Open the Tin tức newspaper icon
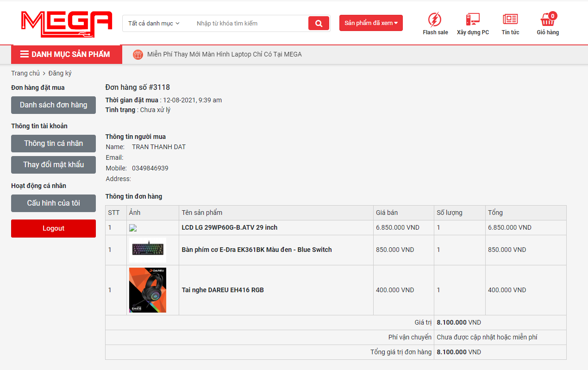Image resolution: width=588 pixels, height=370 pixels. pyautogui.click(x=510, y=19)
